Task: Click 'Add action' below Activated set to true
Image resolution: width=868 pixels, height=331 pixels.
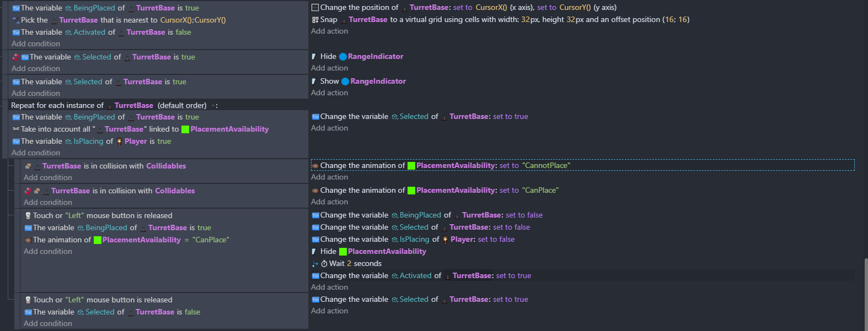Action: coord(329,287)
